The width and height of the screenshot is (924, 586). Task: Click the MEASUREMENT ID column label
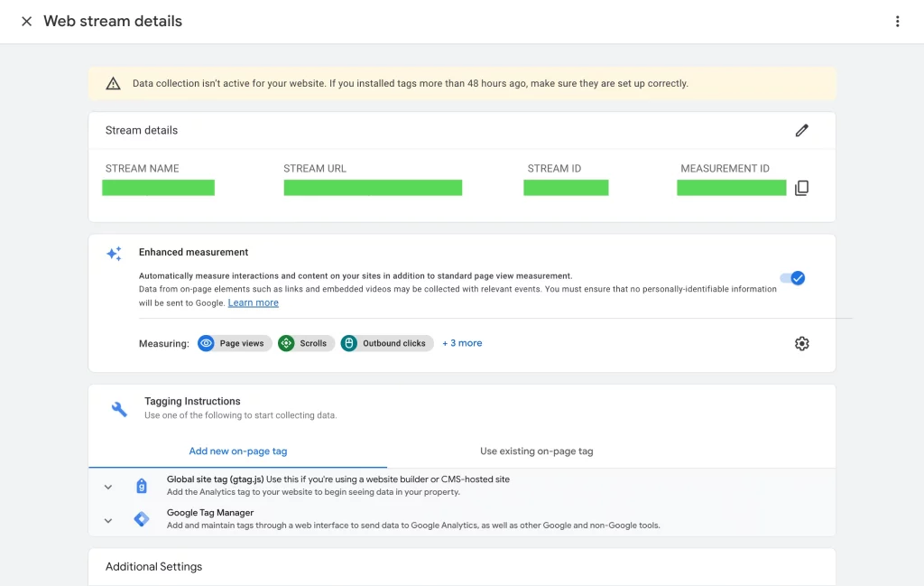pyautogui.click(x=725, y=169)
